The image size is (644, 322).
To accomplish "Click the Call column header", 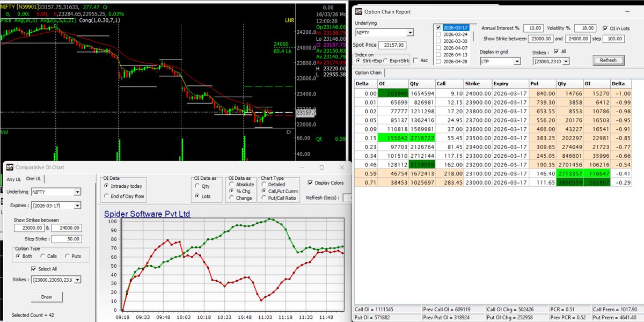I will pyautogui.click(x=449, y=84).
